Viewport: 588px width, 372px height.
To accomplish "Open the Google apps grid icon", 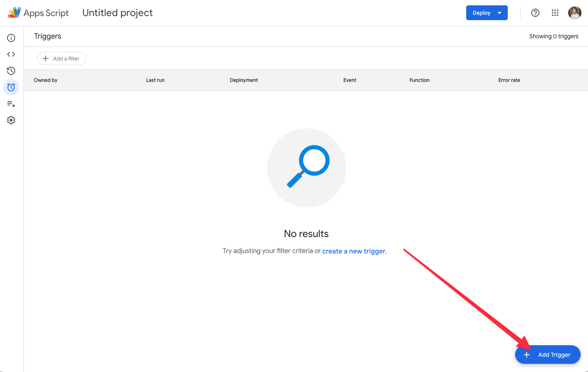I will (x=555, y=13).
